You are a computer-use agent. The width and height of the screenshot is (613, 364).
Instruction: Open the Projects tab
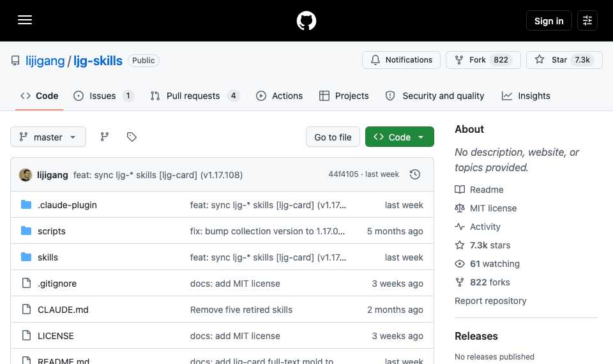tap(344, 96)
